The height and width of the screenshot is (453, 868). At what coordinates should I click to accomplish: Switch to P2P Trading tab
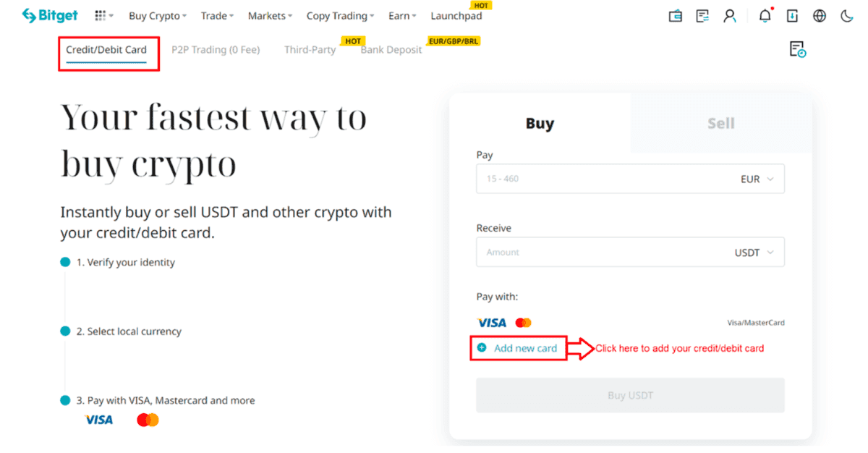[x=216, y=50]
